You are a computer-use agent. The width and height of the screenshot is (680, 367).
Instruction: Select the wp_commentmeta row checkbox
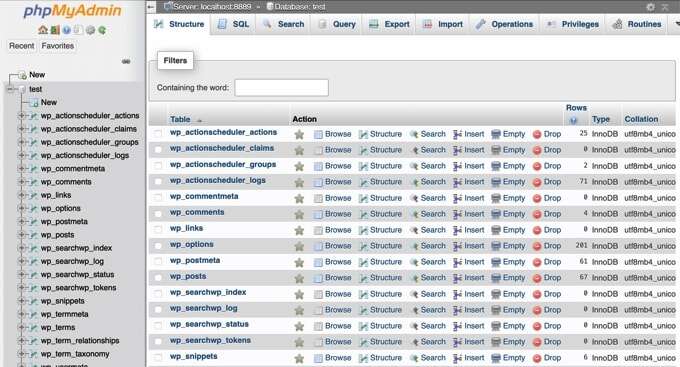(x=158, y=197)
